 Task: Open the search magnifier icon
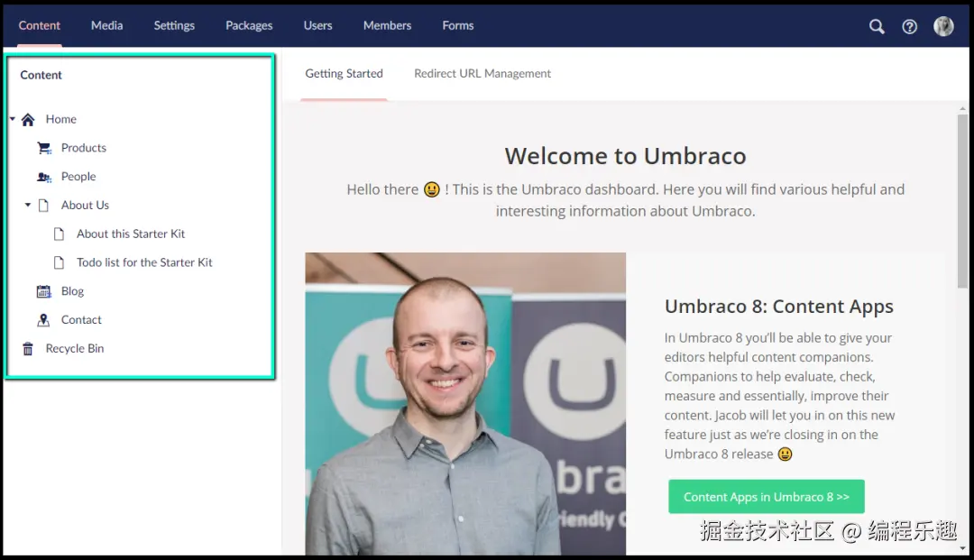click(877, 26)
